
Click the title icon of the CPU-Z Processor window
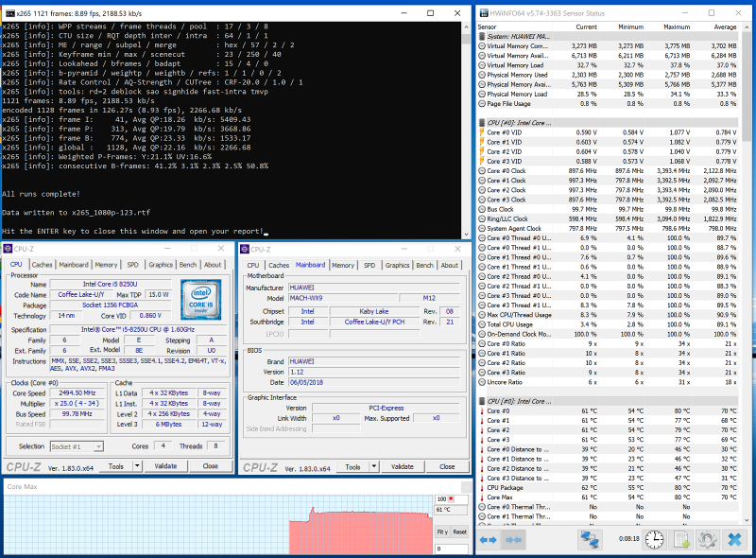pyautogui.click(x=8, y=249)
